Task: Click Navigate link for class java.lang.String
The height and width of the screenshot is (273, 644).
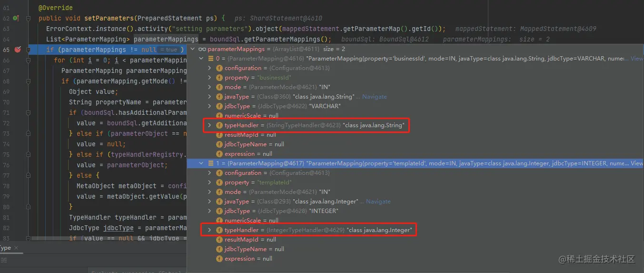Action: (374, 97)
